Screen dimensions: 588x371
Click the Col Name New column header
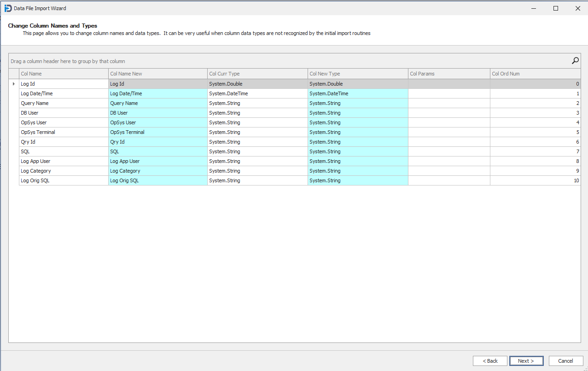(x=157, y=74)
